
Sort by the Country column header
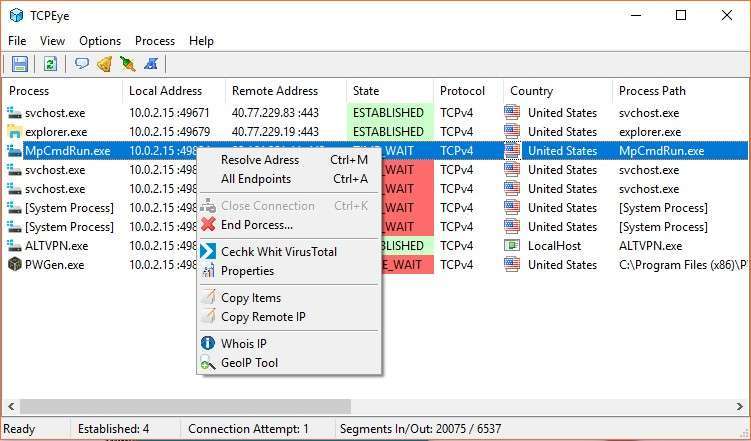tap(558, 91)
